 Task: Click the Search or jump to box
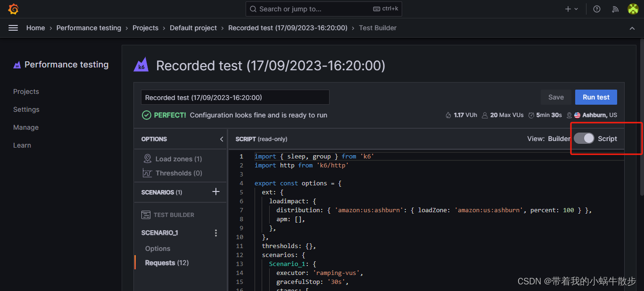(324, 9)
